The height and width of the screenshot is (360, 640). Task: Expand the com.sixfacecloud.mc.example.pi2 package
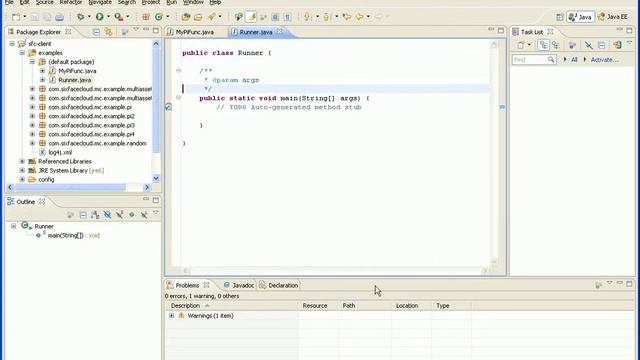32,116
